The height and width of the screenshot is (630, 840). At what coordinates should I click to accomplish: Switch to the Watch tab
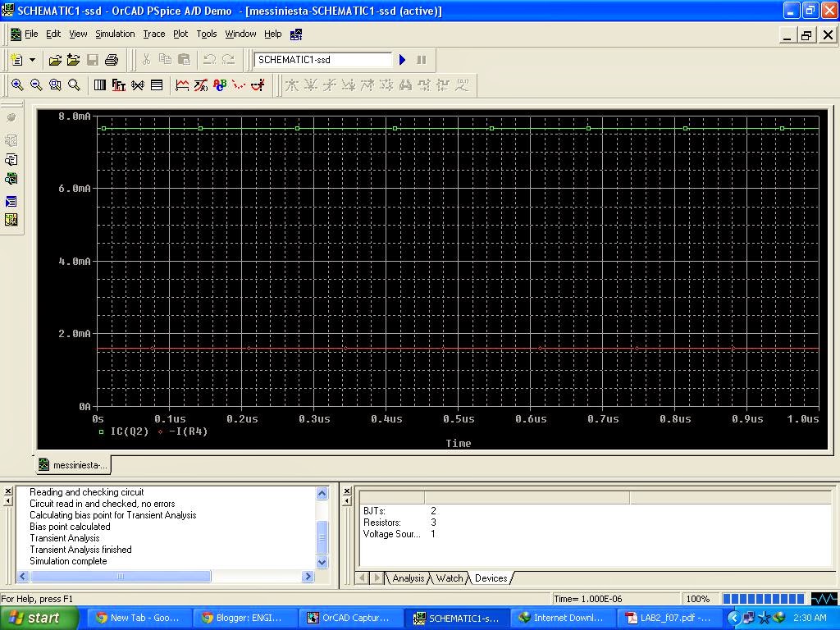coord(449,578)
